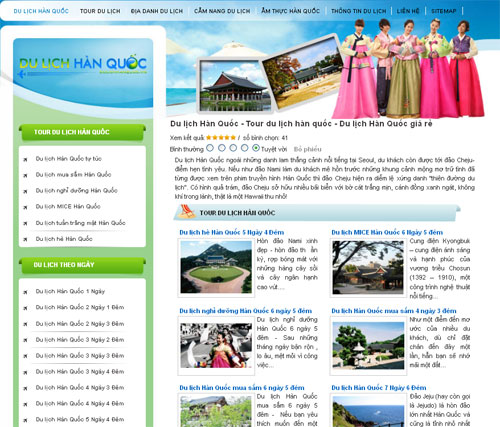Open tour title Du lịch Hàn Quốc mua sắm 4 ngày 3 đêm
The image size is (500, 427).
point(394,311)
